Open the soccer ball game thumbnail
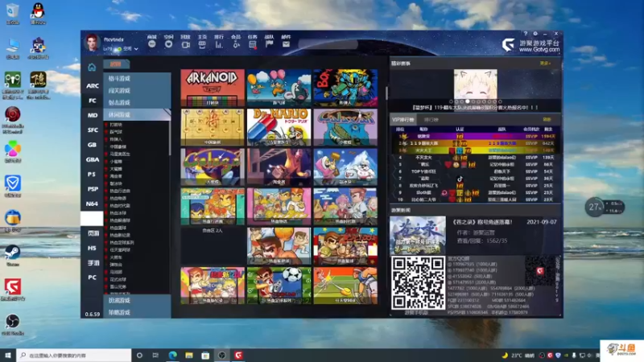644x362 pixels. [x=279, y=286]
